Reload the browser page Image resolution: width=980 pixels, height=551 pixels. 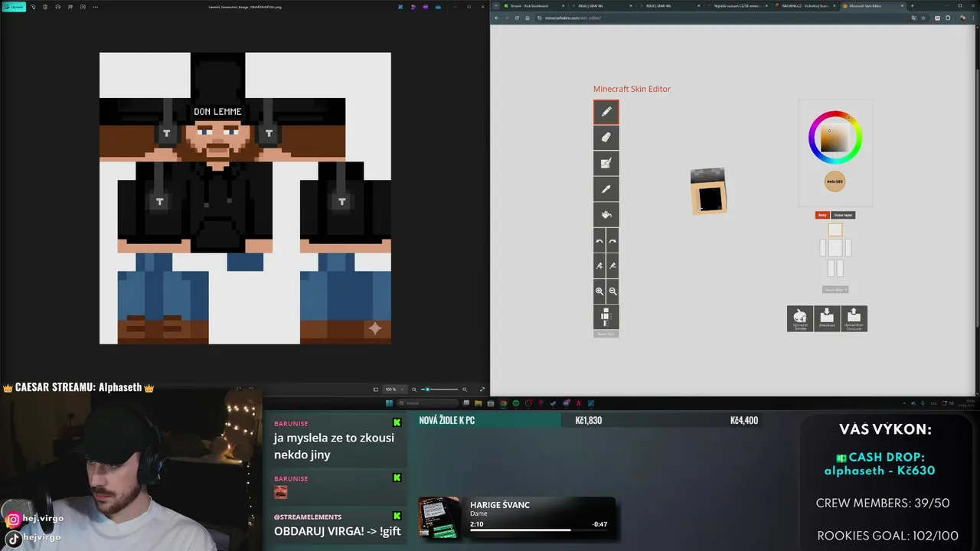pyautogui.click(x=517, y=18)
